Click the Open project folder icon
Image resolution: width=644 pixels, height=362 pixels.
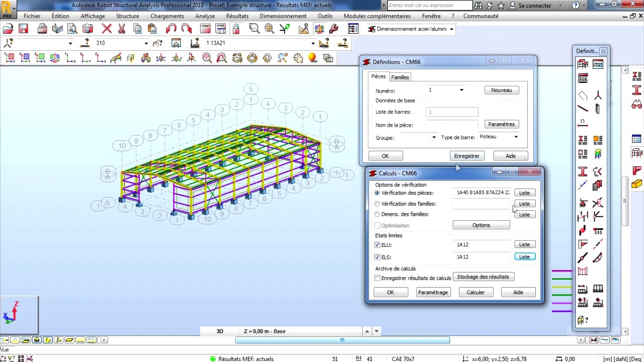pyautogui.click(x=9, y=29)
